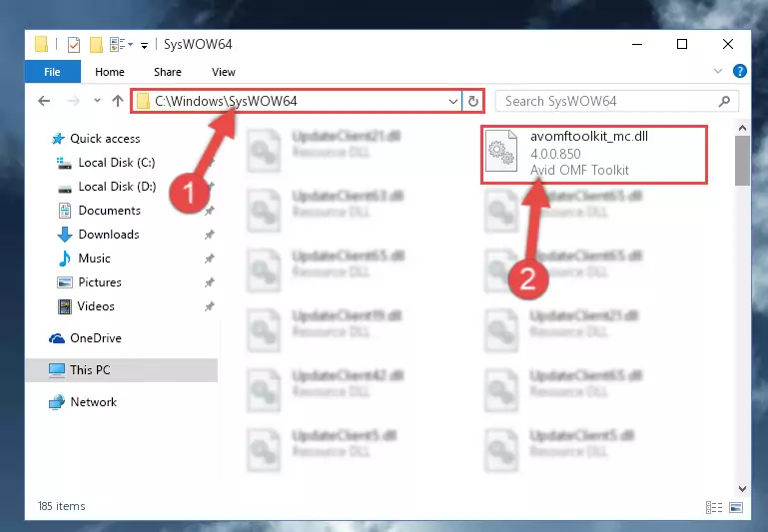Switch to Large icons view layout
The width and height of the screenshot is (768, 532).
click(736, 507)
